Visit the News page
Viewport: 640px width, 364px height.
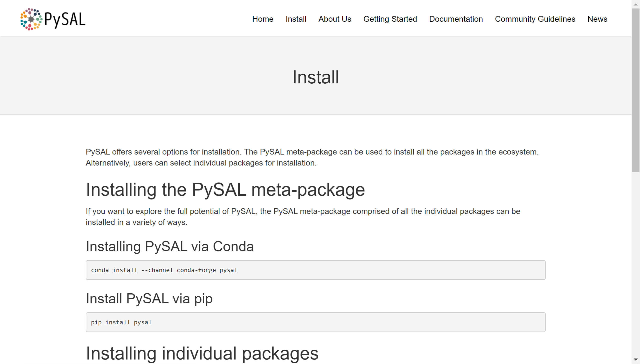point(597,19)
